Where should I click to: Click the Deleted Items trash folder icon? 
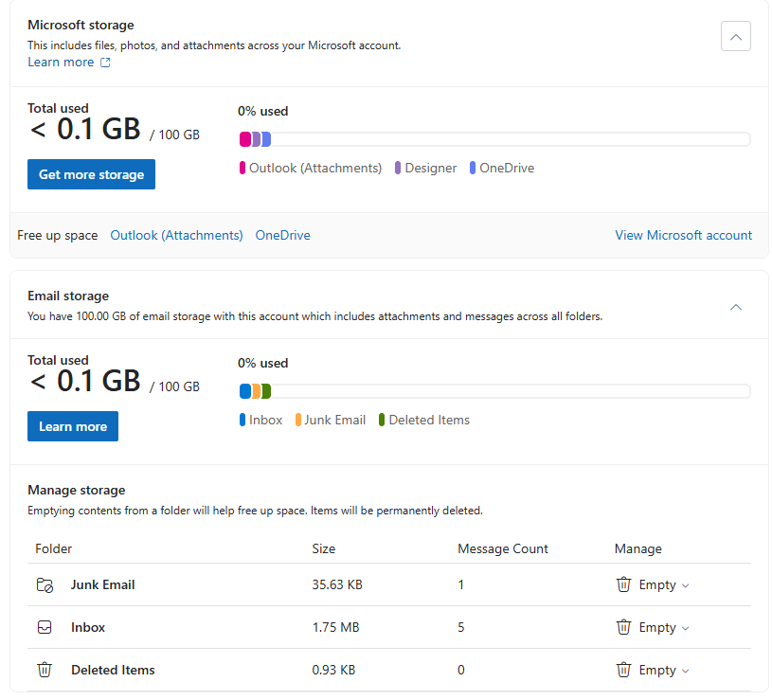point(45,670)
